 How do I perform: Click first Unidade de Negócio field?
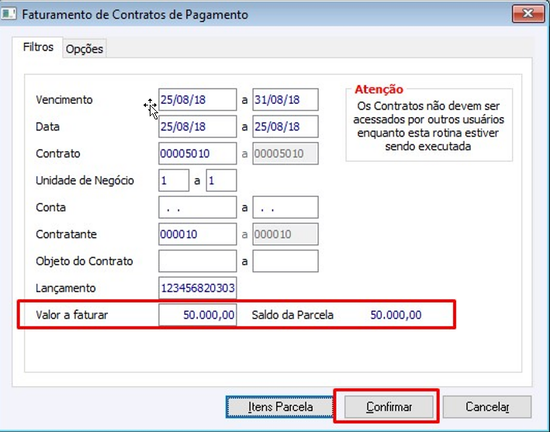[174, 181]
